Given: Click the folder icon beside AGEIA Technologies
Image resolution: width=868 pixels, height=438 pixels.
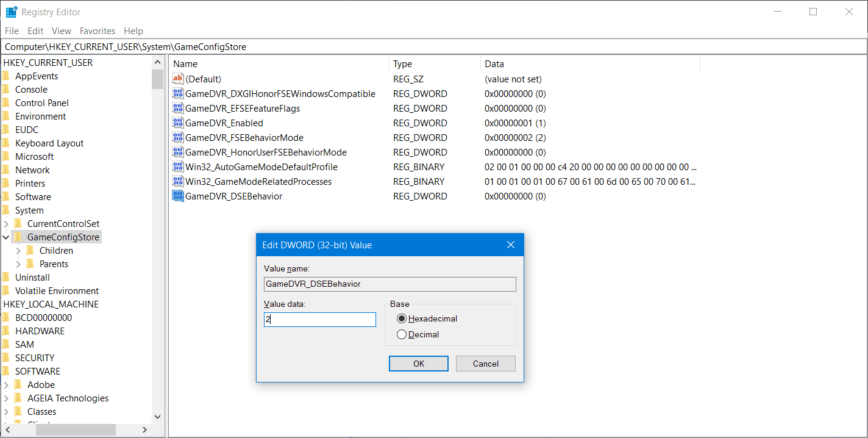Looking at the screenshot, I should click(x=18, y=398).
